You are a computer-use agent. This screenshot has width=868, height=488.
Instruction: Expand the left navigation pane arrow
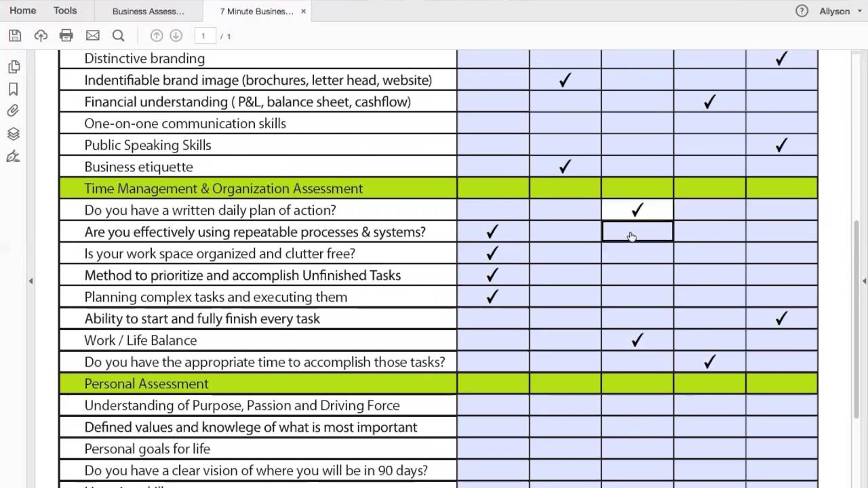[31, 281]
